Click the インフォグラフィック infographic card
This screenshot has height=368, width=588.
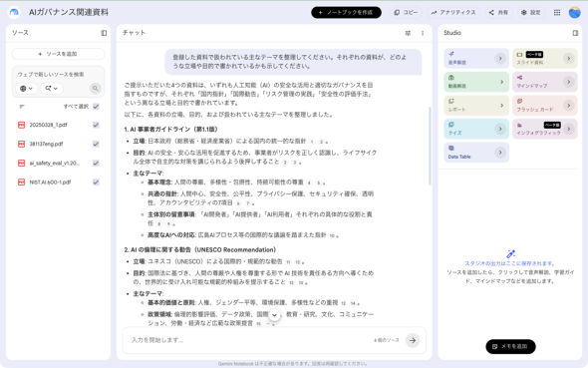point(545,129)
